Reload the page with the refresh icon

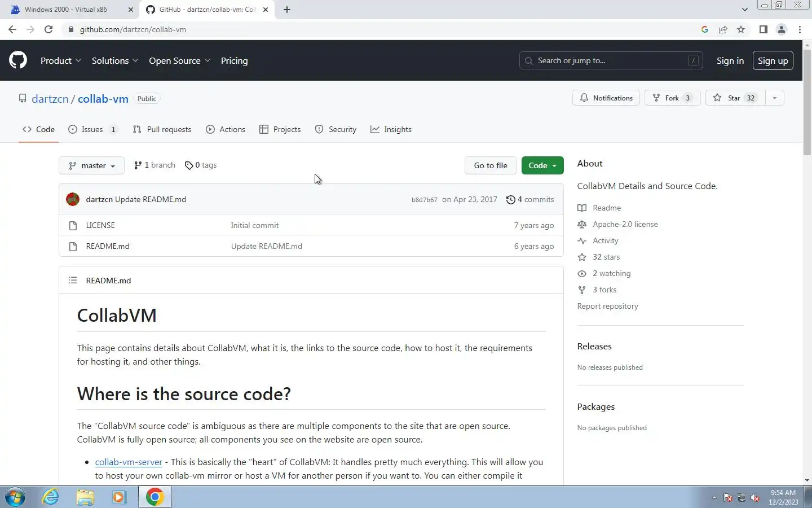point(48,29)
